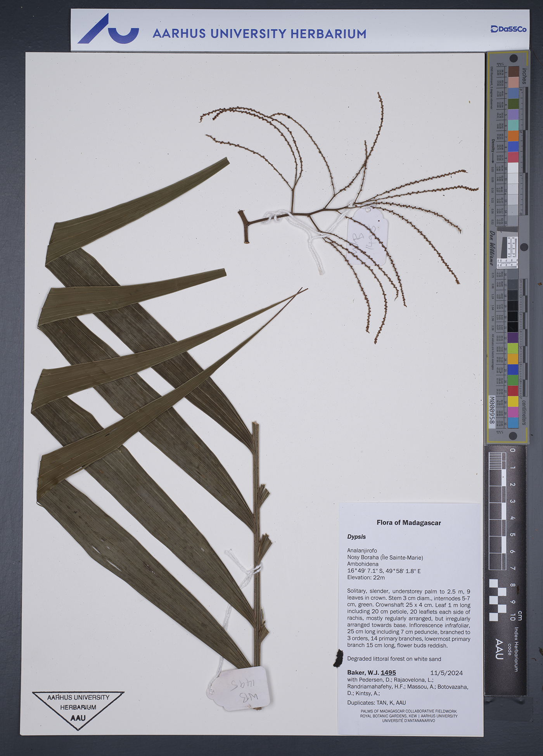
Task: Click the paper tag tied to inflorescence
Action: (367, 235)
